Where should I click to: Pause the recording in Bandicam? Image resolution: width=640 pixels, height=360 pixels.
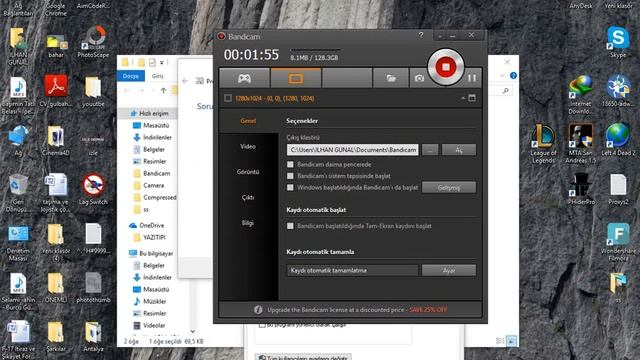coord(472,78)
